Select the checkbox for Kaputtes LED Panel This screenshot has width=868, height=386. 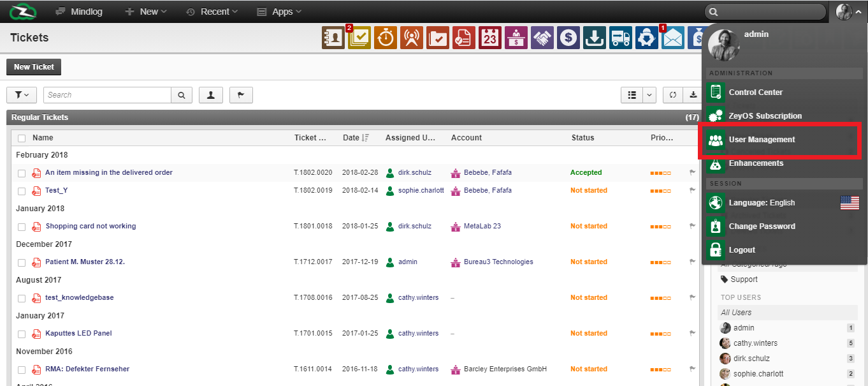pos(21,334)
